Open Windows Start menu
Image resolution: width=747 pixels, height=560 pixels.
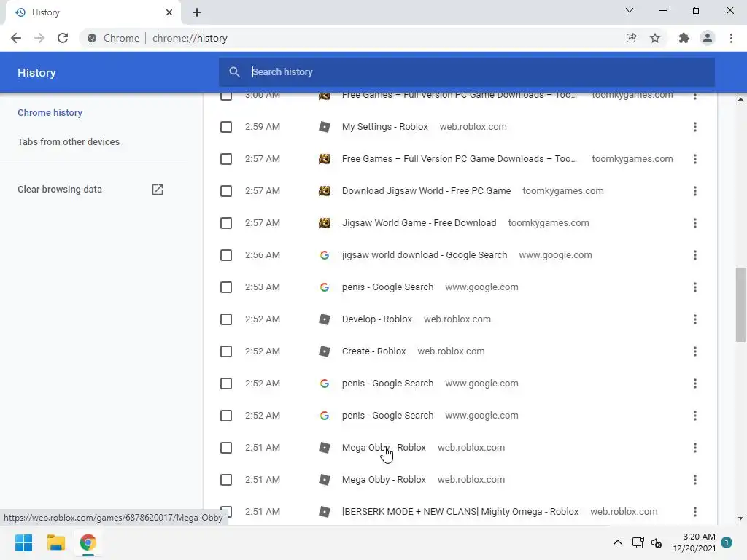click(24, 542)
